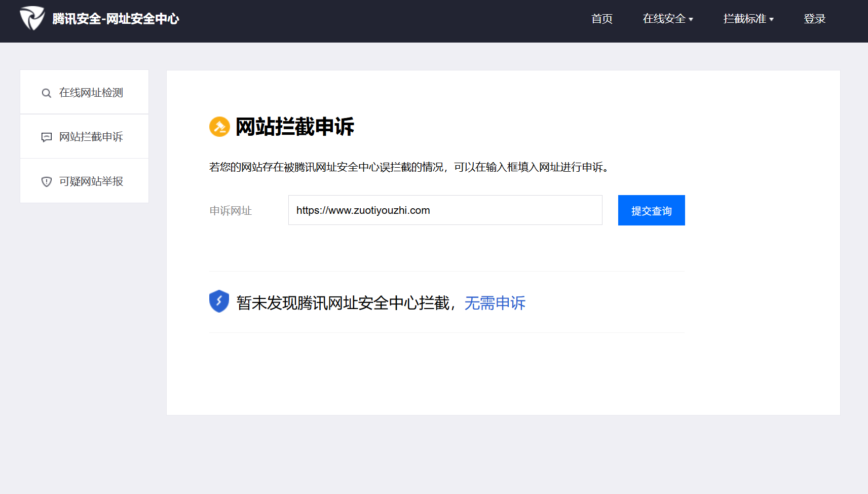Click the 申诉网址 URL input field
Viewport: 868px width, 494px height.
click(x=445, y=210)
